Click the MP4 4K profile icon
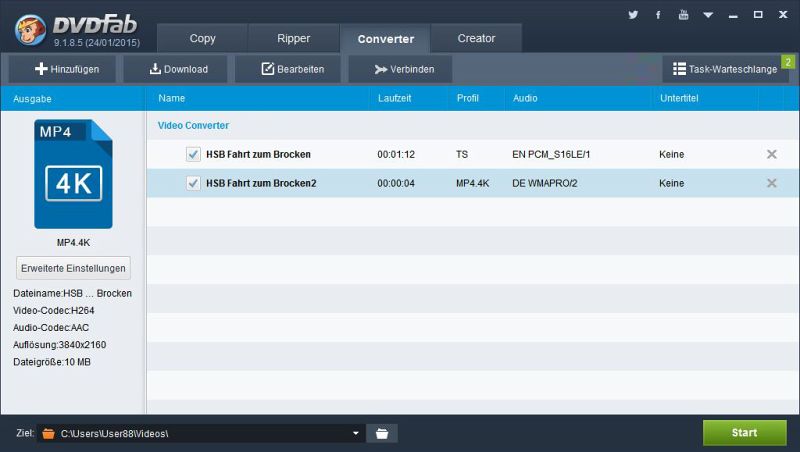Screen dimensions: 800x452 (x=73, y=174)
